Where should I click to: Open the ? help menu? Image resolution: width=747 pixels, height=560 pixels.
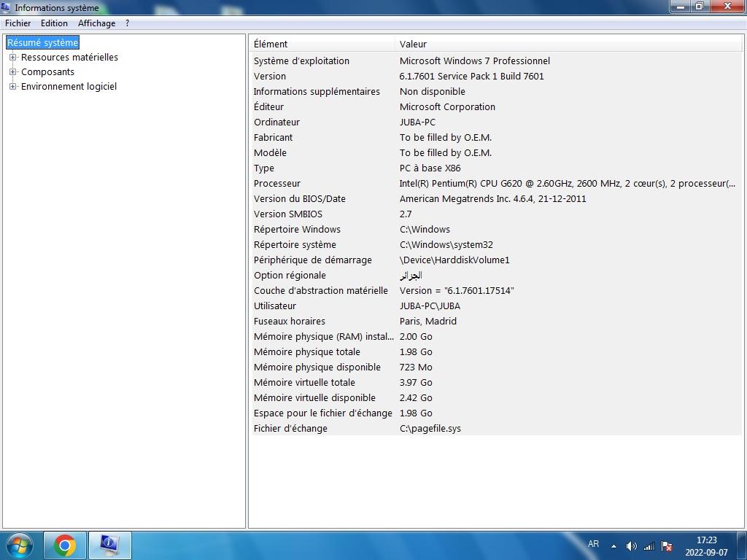tap(127, 23)
